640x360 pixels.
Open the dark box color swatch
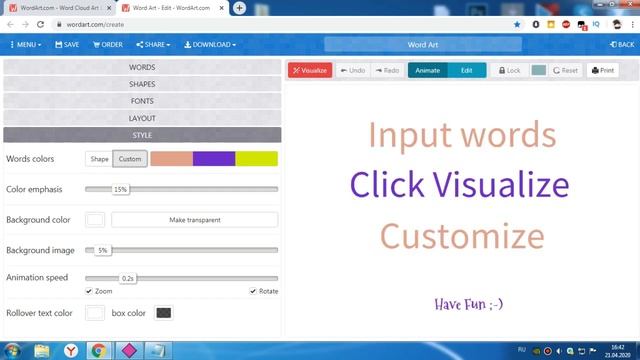[164, 313]
